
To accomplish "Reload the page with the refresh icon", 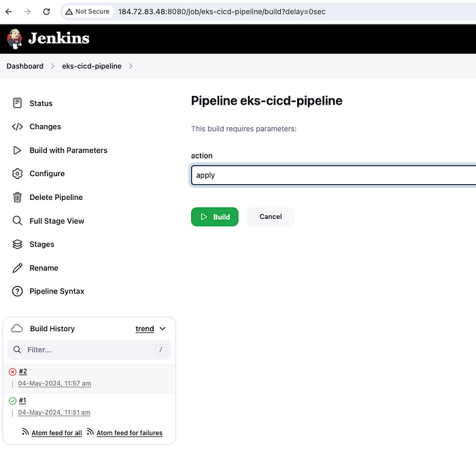I will click(x=46, y=12).
